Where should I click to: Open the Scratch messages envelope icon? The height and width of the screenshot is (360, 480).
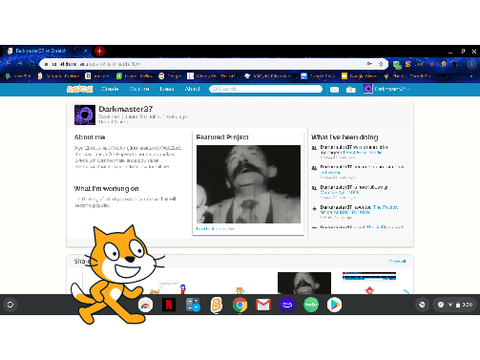[x=334, y=89]
